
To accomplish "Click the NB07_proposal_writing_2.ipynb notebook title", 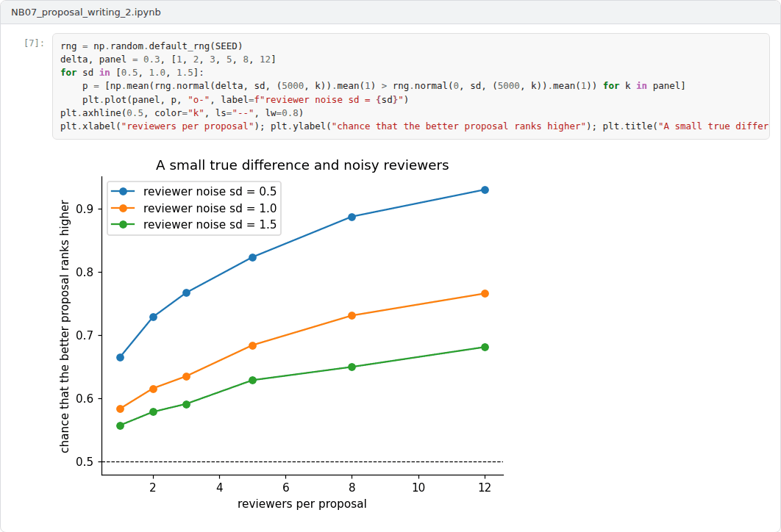I will (85, 12).
